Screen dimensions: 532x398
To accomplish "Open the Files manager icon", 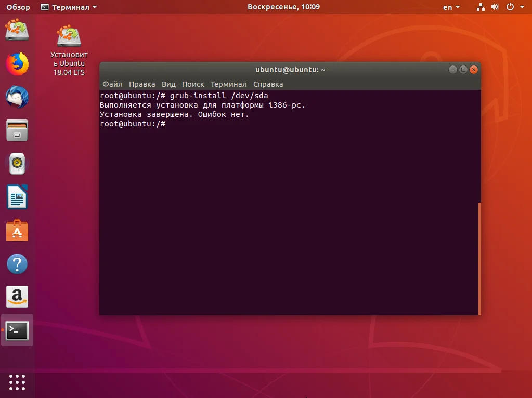I will pos(17,130).
